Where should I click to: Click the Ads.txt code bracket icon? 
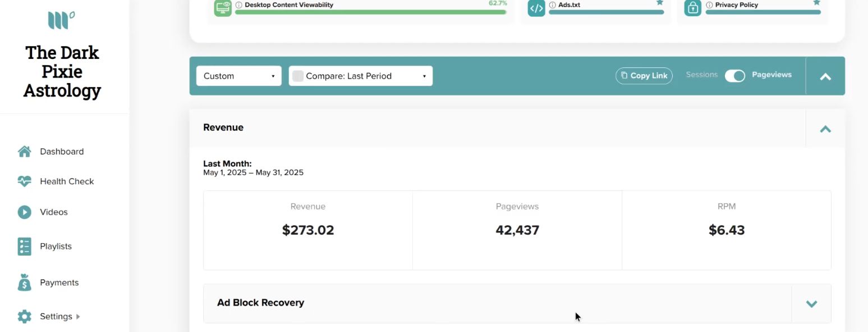coord(536,8)
